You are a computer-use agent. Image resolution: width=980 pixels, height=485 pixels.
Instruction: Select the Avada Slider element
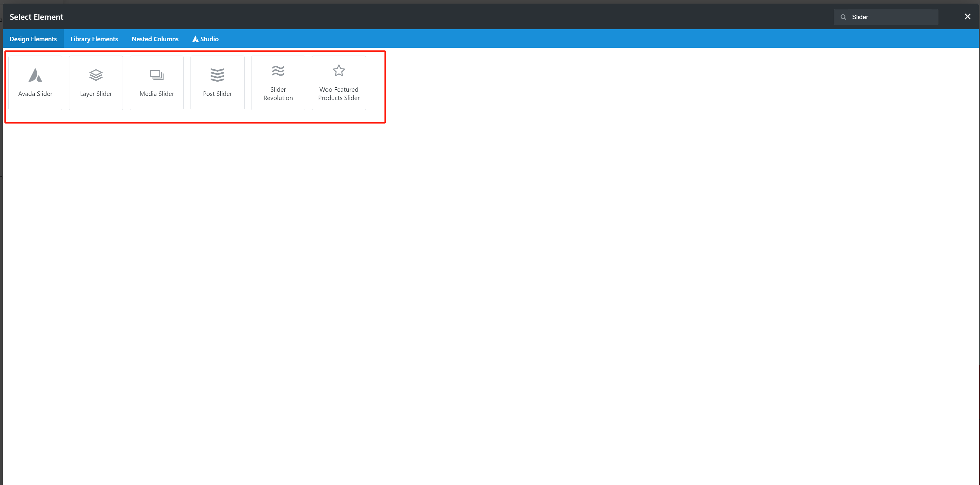pos(35,82)
